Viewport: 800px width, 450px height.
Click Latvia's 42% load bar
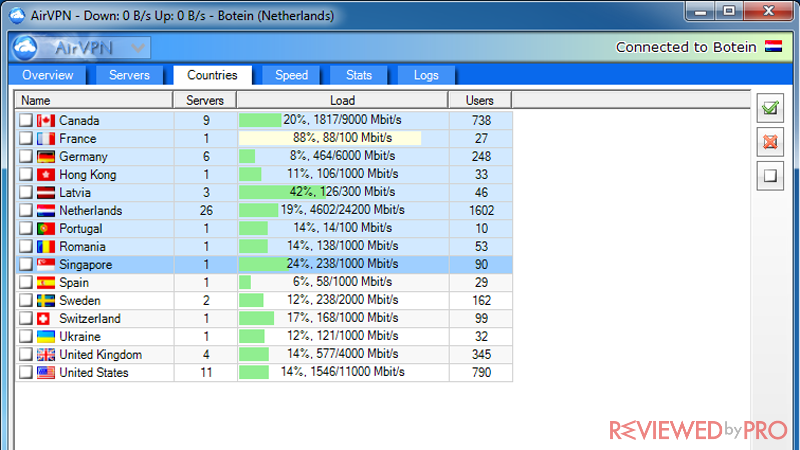click(281, 192)
